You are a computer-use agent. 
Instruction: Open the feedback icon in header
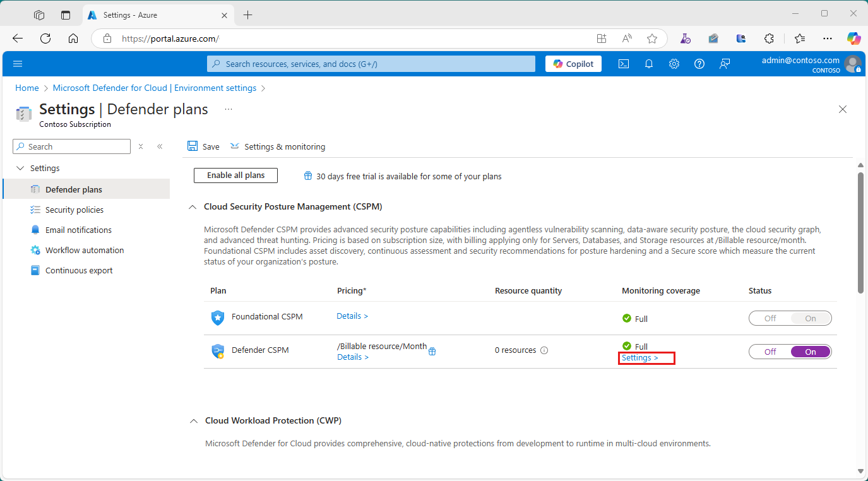coord(724,64)
